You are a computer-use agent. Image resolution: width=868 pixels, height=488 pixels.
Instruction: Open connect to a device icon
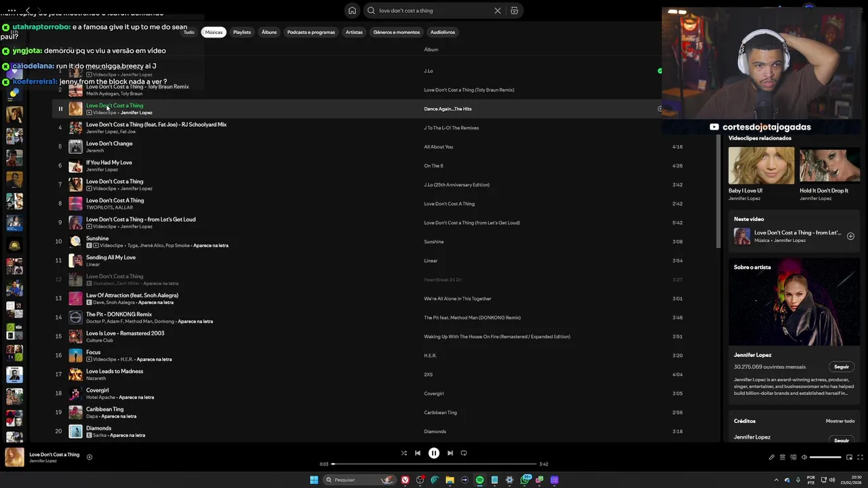coord(793,457)
